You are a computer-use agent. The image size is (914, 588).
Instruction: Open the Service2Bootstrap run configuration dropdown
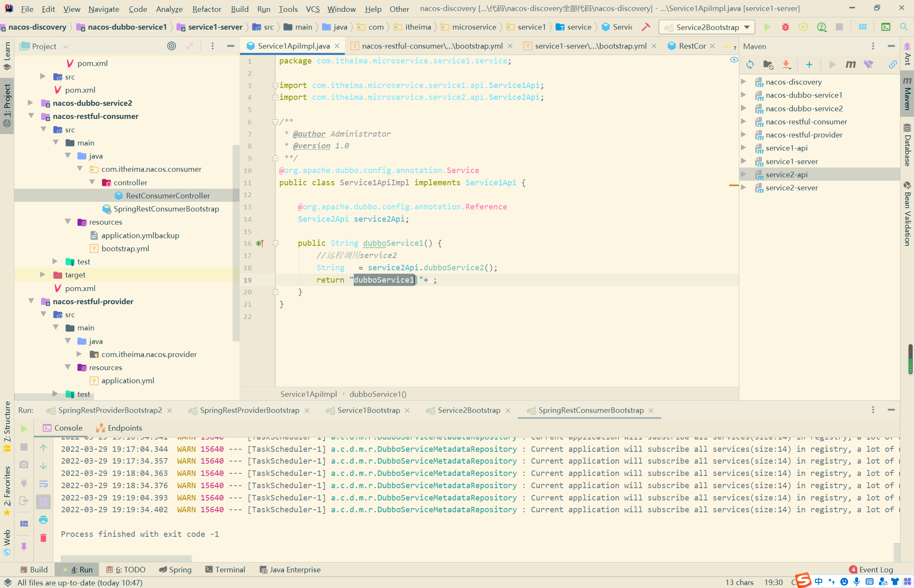click(x=707, y=27)
